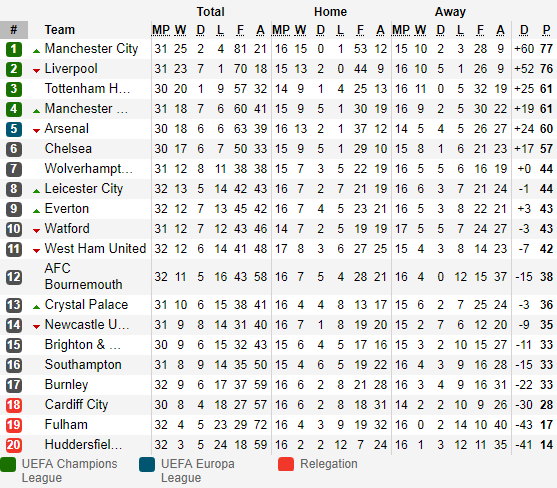Click Liverpool's red down arrow indicator
Viewport: 557px width, 488px height.
(36, 71)
